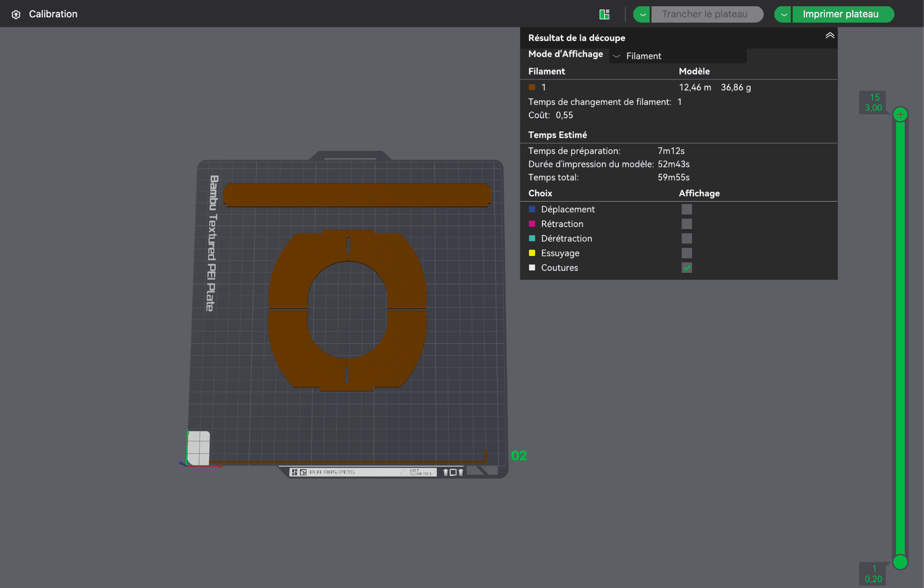924x588 pixels.
Task: Click the top layer slider handle with plus
Action: point(900,115)
